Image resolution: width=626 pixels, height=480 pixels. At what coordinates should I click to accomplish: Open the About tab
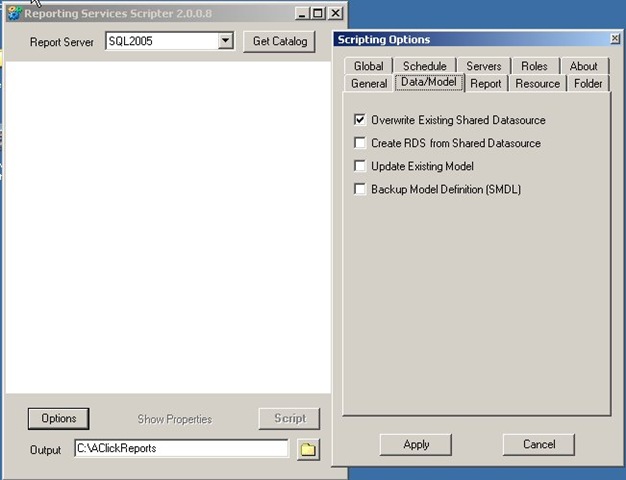[x=583, y=66]
